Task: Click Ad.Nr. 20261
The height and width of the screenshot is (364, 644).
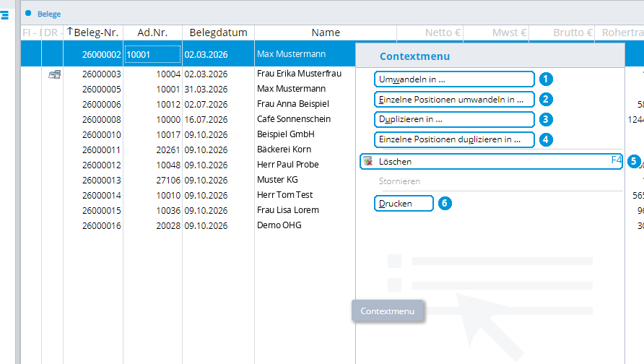Action: pyautogui.click(x=168, y=150)
